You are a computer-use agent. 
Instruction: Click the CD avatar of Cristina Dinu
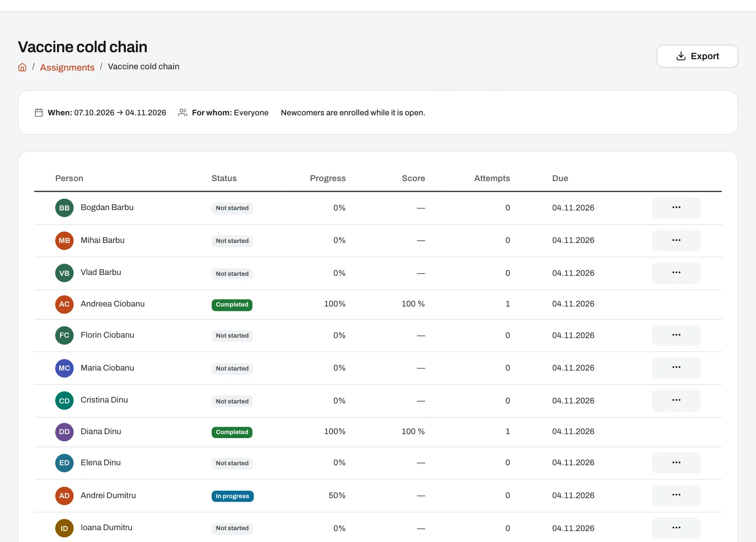pyautogui.click(x=64, y=401)
